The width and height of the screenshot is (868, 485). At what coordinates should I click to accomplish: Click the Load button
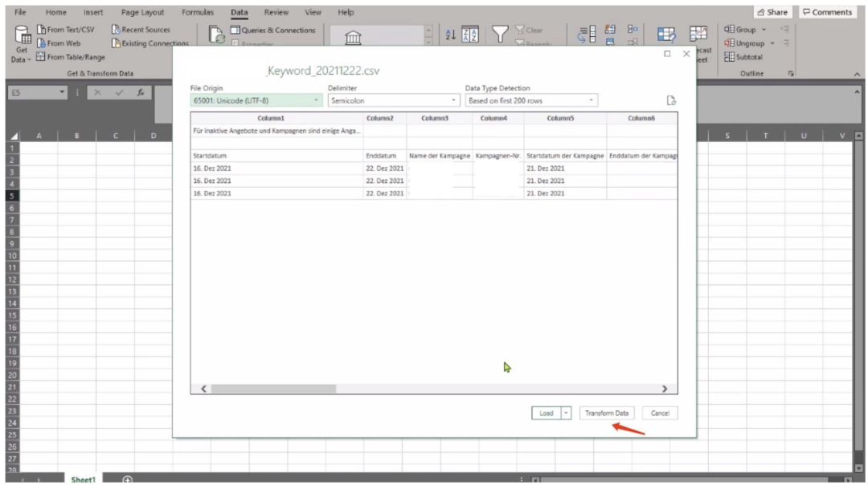[x=547, y=413]
